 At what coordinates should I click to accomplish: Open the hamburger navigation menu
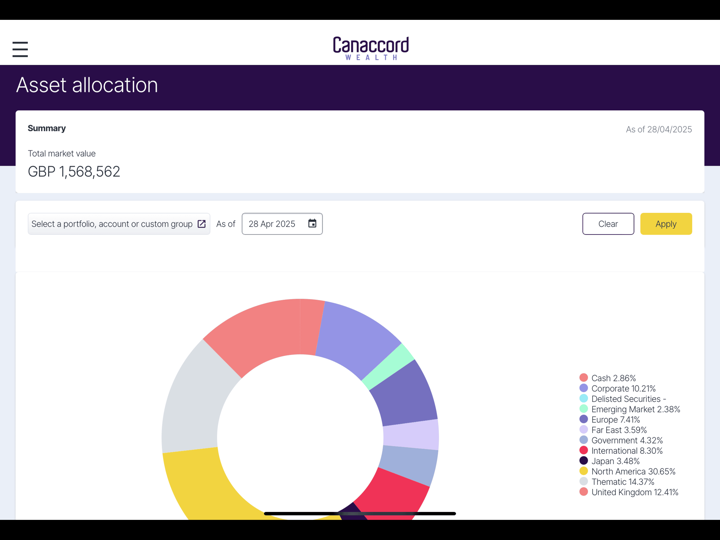[20, 49]
